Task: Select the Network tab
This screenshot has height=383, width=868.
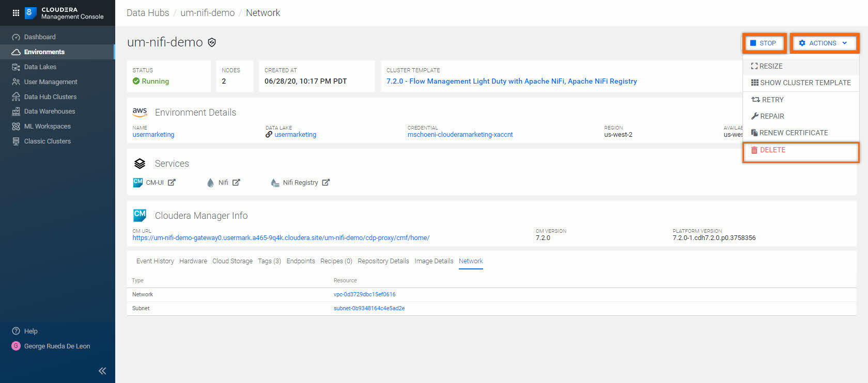Action: [471, 261]
